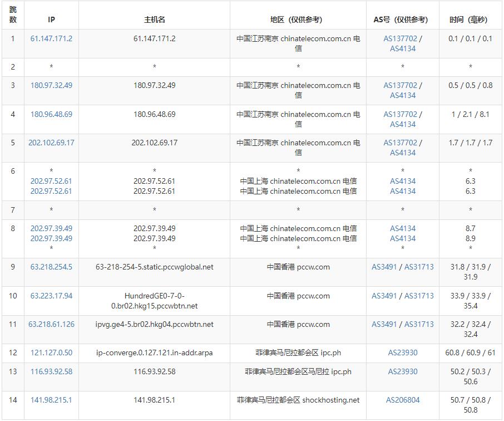Click hop number 14
The width and height of the screenshot is (504, 421).
click(13, 400)
